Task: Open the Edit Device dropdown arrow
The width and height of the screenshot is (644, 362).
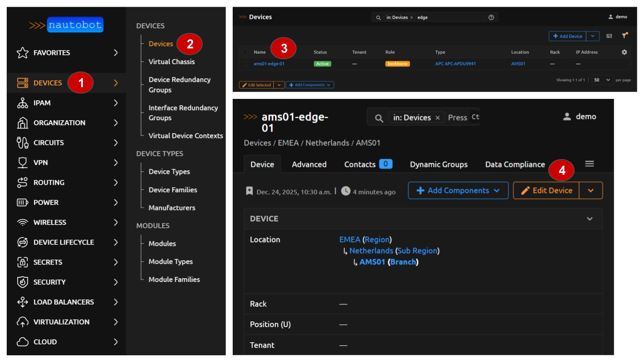Action: (591, 191)
